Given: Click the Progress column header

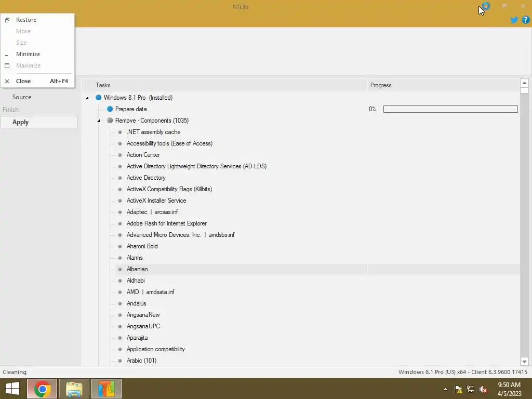Looking at the screenshot, I should point(443,85).
